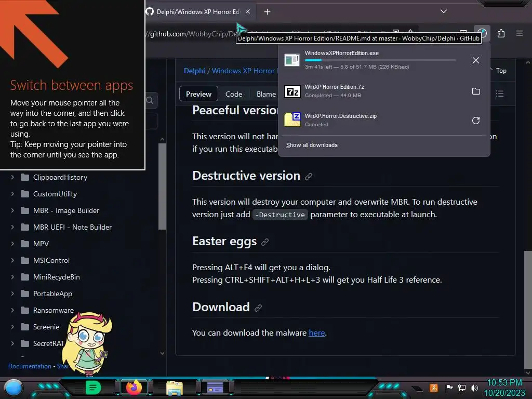Switch to the Preview tab

198,94
